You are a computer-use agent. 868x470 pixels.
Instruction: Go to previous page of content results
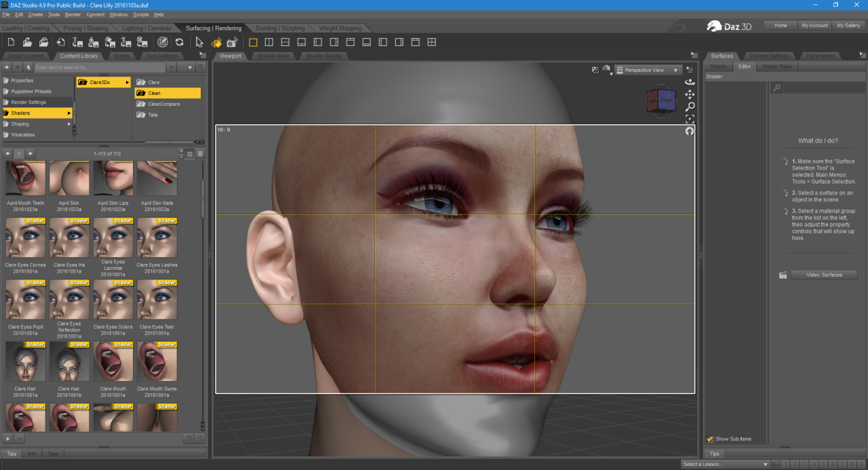click(x=7, y=154)
